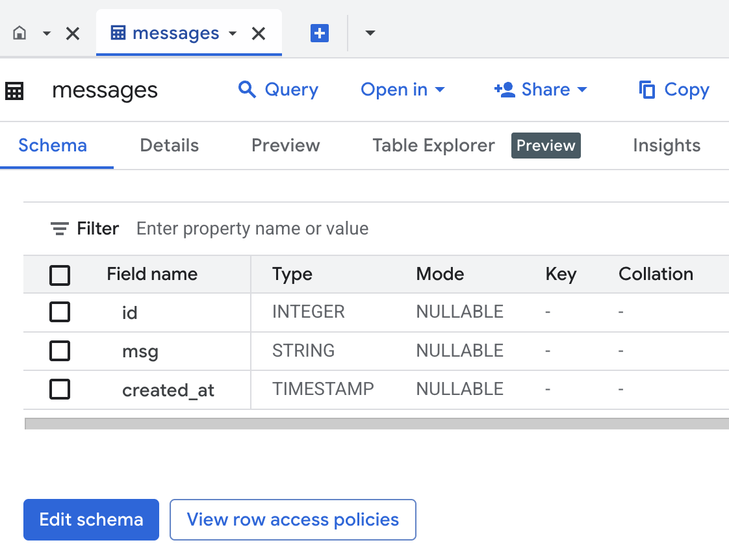Check the created_at field checkbox

60,390
